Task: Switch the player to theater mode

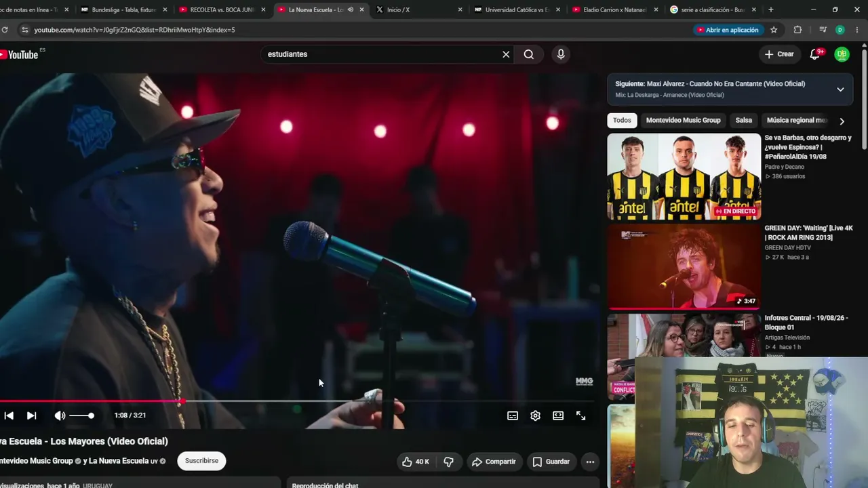Action: 558,415
